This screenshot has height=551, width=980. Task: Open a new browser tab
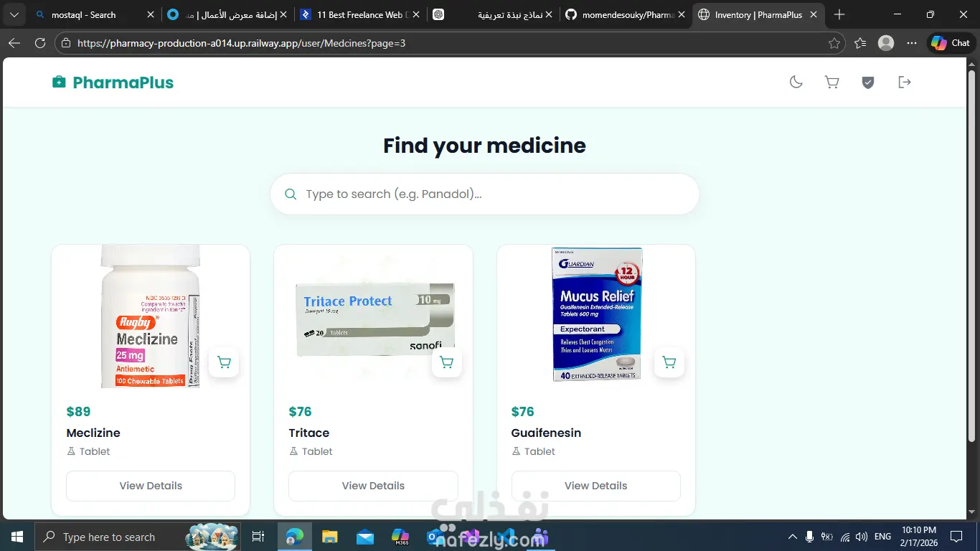839,14
